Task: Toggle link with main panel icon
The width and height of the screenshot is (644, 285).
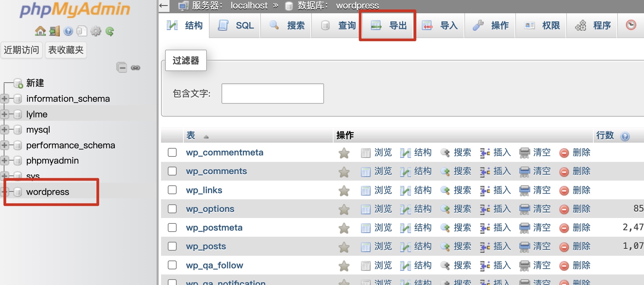Action: [136, 68]
